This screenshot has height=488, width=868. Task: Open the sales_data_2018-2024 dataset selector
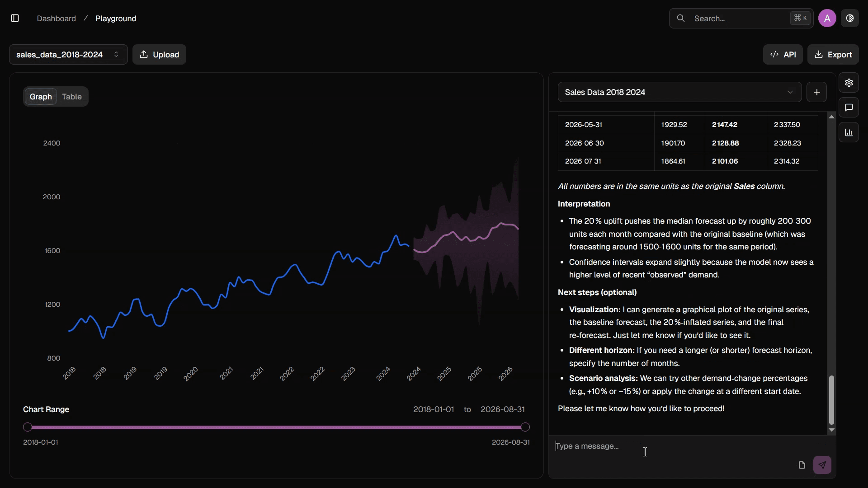68,55
